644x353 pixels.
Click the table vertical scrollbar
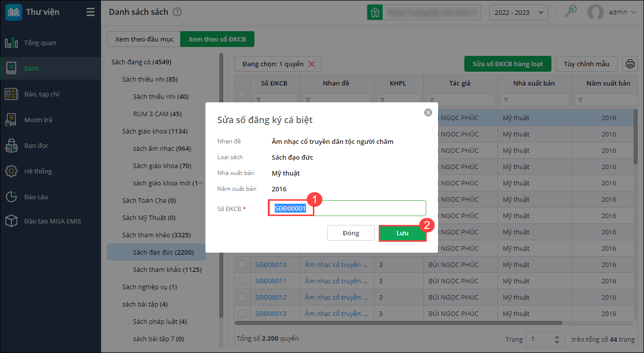click(636, 136)
